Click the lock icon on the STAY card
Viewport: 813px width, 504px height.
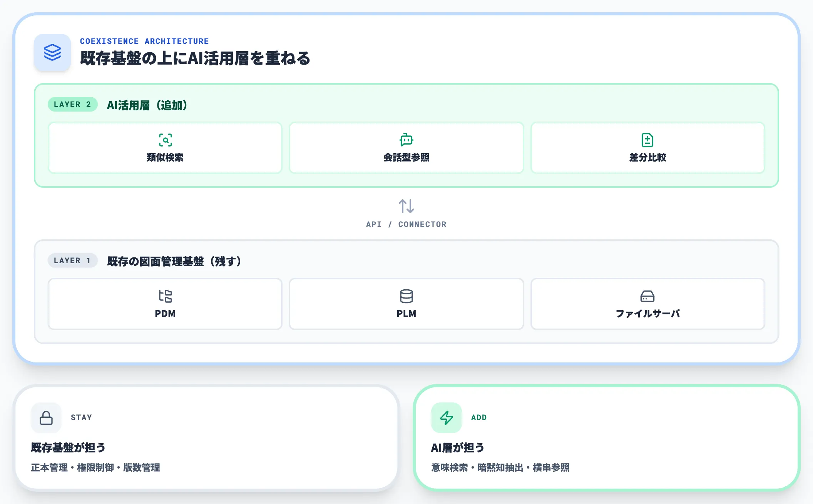46,417
